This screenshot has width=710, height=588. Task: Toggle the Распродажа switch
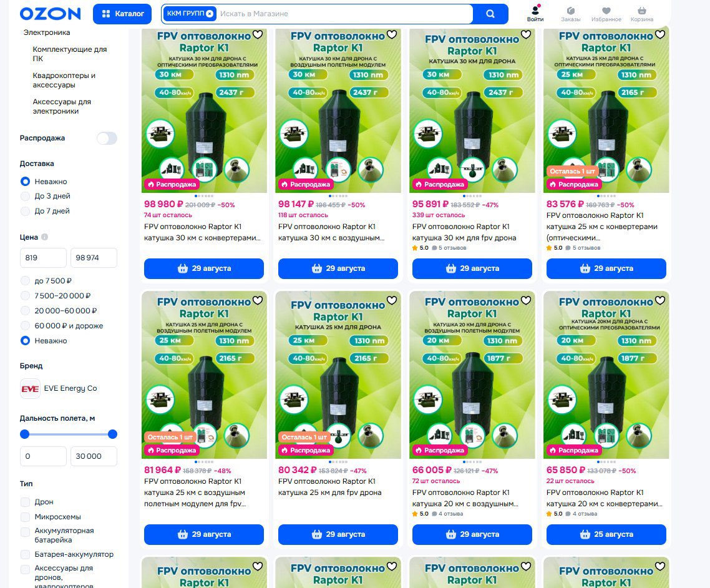(x=107, y=138)
